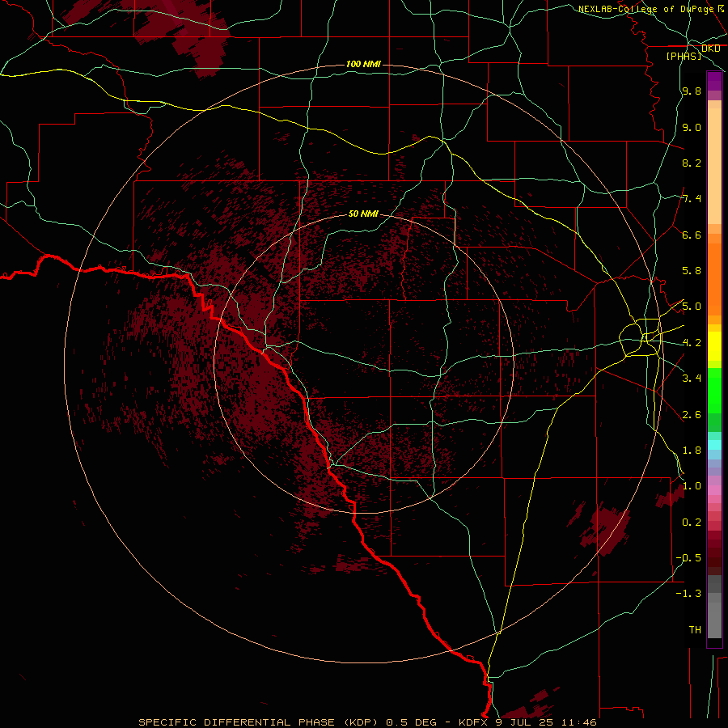Click the 0.2 scale value
The width and height of the screenshot is (728, 728).
pos(692,523)
